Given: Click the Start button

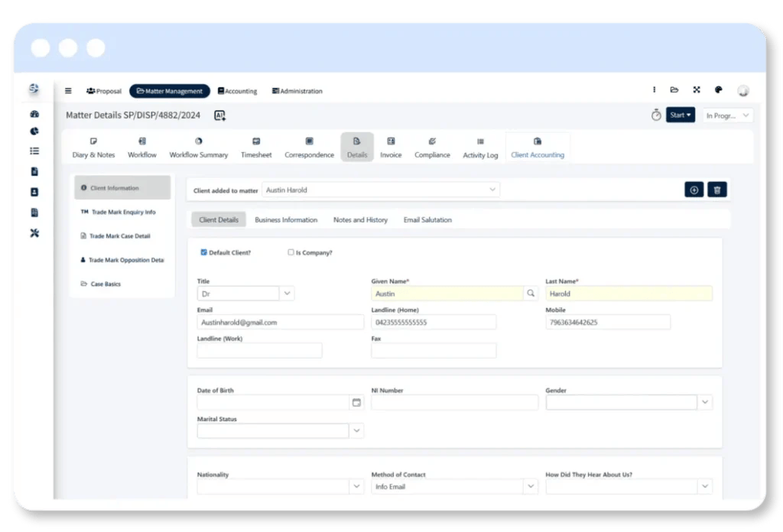Looking at the screenshot, I should (680, 115).
